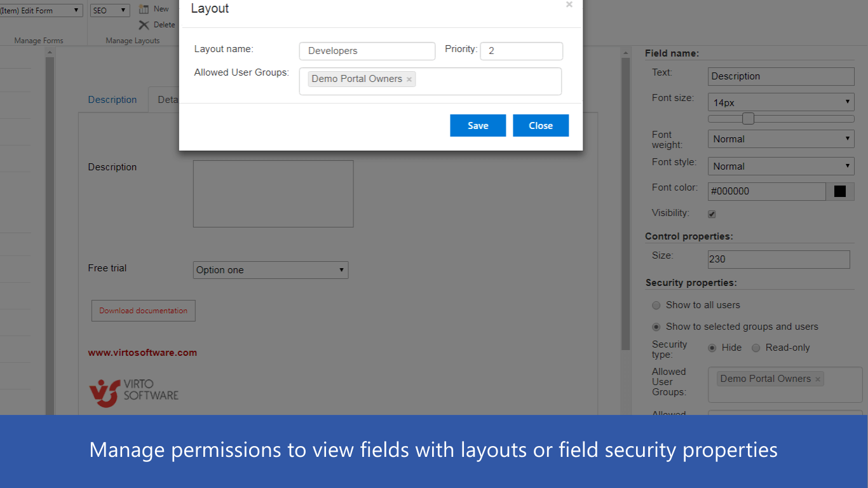Expand the Font weight dropdown
Image resolution: width=868 pixels, height=488 pixels.
[781, 139]
